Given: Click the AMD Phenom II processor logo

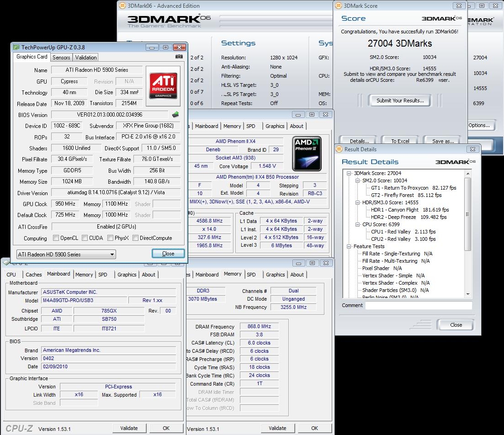Looking at the screenshot, I should click(x=307, y=154).
